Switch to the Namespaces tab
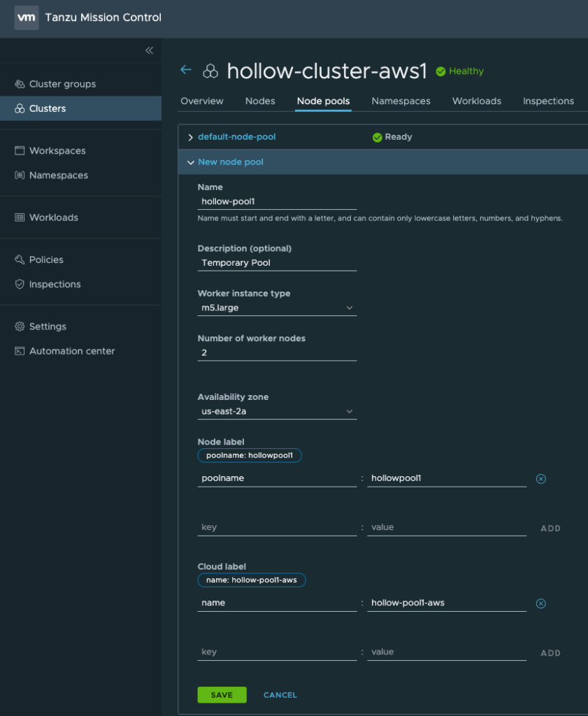The width and height of the screenshot is (588, 716). pos(401,101)
